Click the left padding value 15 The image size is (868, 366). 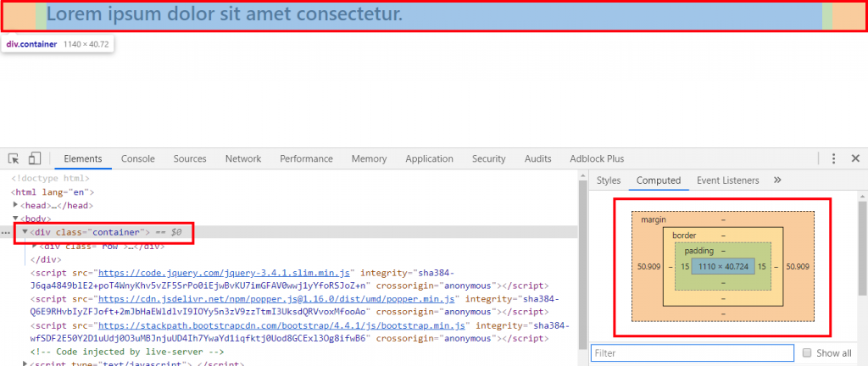tap(685, 267)
